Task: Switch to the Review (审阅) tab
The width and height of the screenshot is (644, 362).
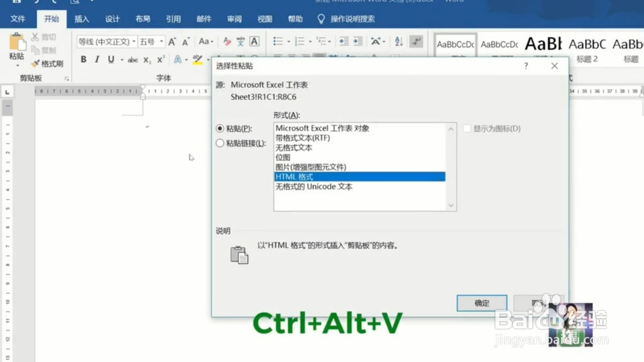Action: (234, 19)
